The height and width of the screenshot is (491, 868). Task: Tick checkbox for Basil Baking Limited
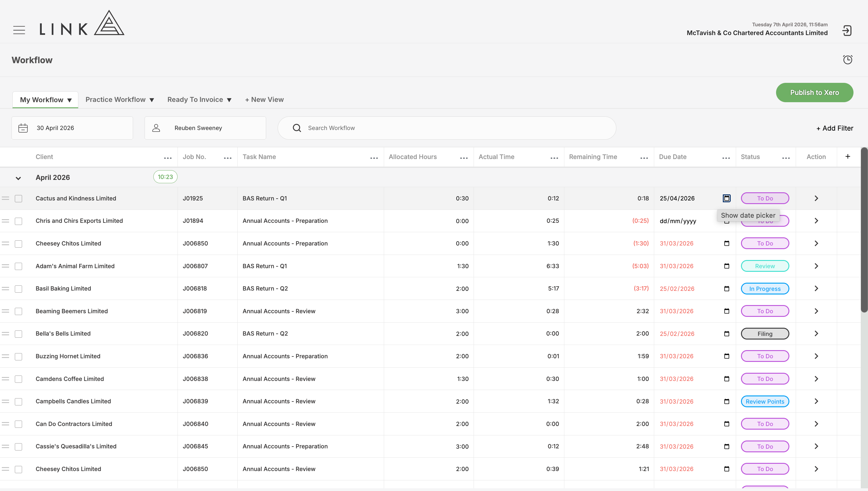pos(18,289)
